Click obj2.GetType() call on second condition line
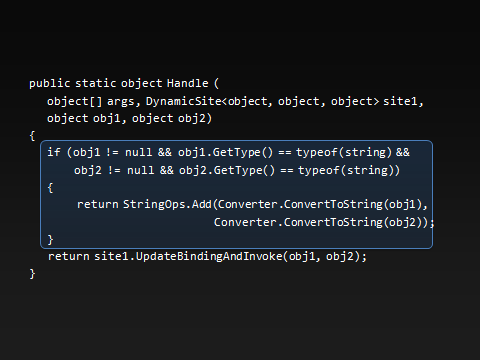The height and width of the screenshot is (360, 480). coord(227,170)
